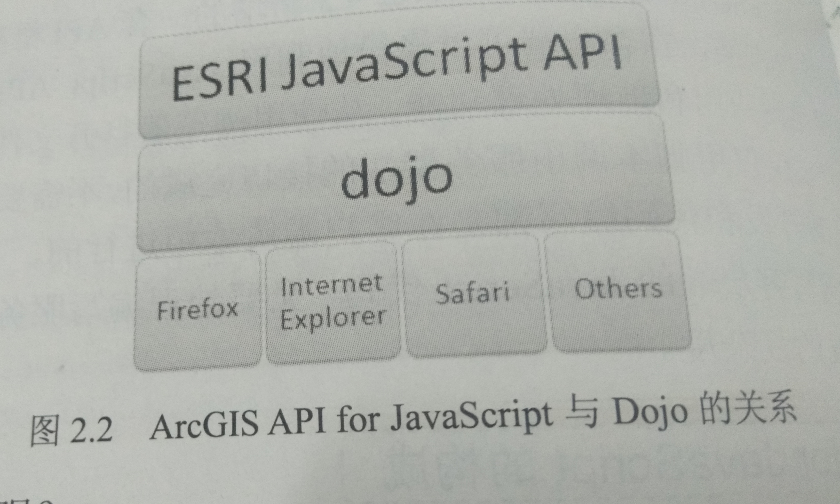Click the figure number 2.2 in the caption
The image size is (840, 504).
click(91, 431)
